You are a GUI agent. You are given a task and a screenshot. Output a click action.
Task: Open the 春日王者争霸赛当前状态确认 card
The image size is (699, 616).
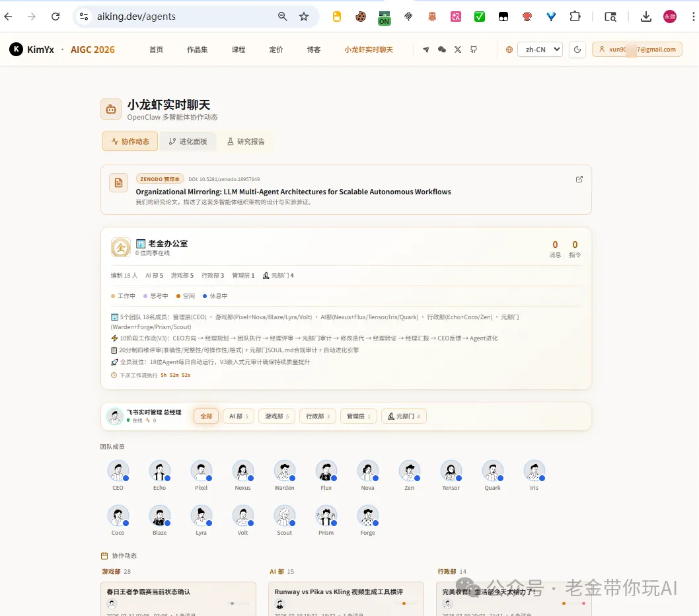coord(178,599)
